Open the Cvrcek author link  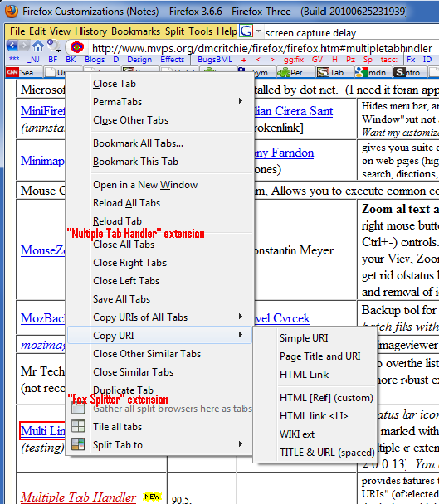(282, 317)
